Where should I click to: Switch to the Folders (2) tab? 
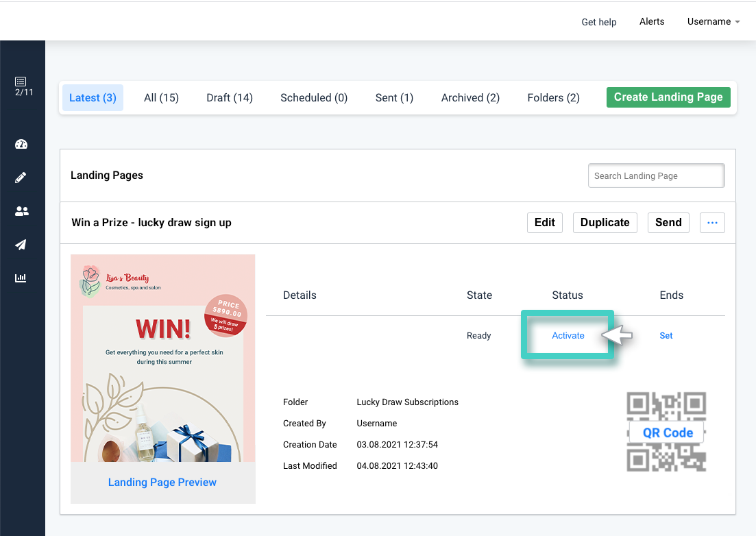click(554, 98)
